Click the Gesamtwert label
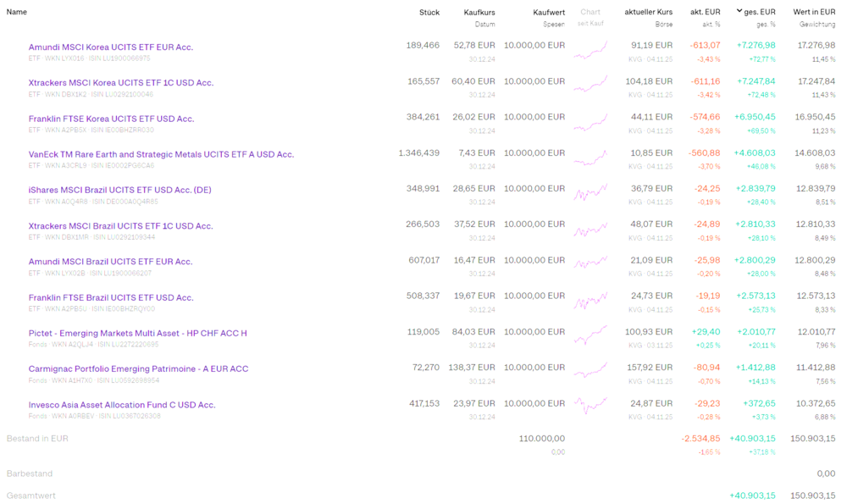The image size is (847, 504). point(30,496)
